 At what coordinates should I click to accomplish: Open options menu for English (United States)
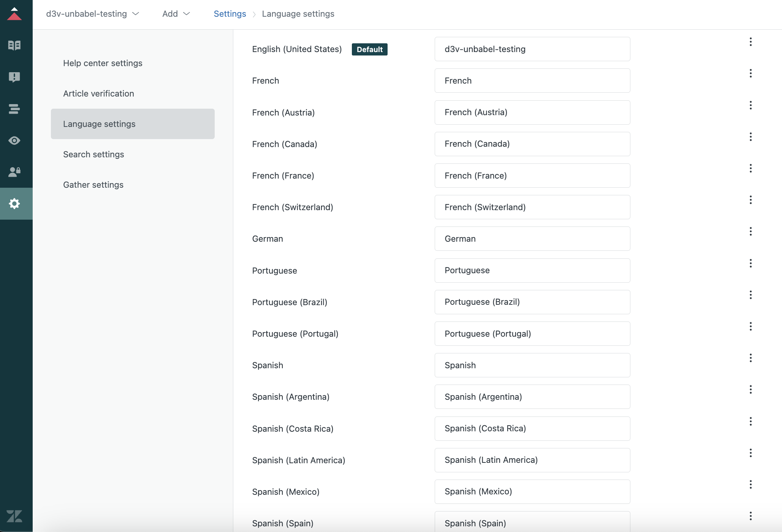pos(750,42)
